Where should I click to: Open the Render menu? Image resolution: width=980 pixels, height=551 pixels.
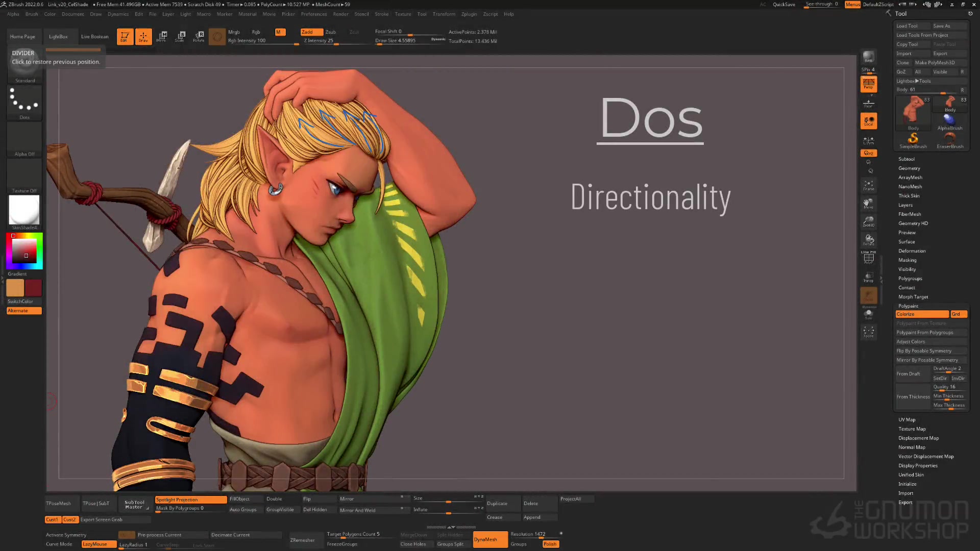[340, 14]
